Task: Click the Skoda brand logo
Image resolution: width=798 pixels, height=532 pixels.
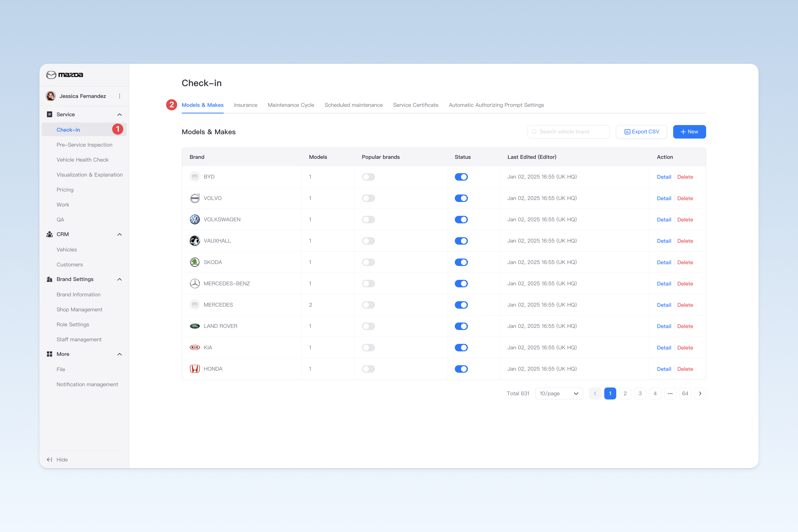Action: [x=195, y=262]
